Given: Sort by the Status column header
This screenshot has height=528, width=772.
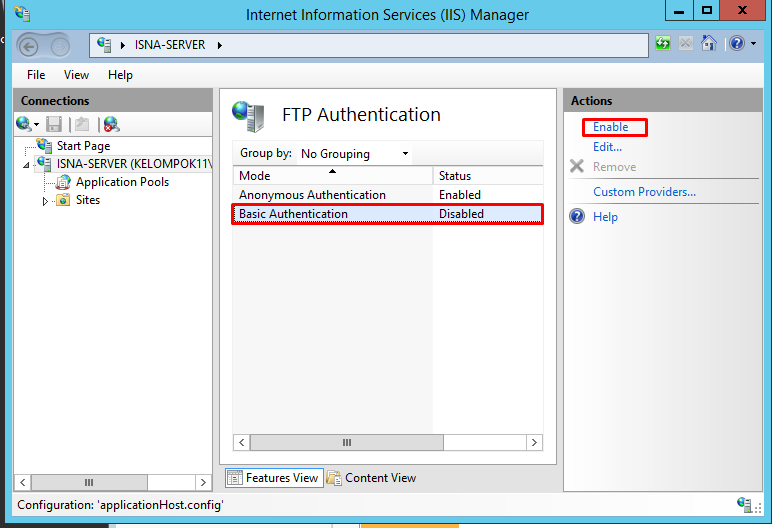Looking at the screenshot, I should [488, 175].
